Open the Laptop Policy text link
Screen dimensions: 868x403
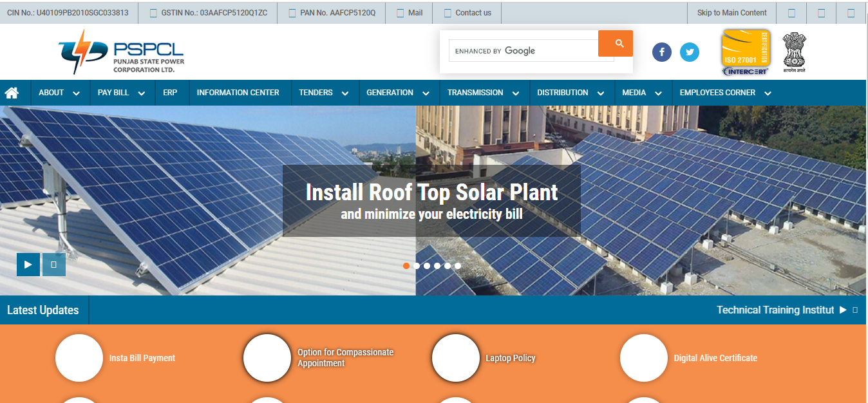click(511, 358)
